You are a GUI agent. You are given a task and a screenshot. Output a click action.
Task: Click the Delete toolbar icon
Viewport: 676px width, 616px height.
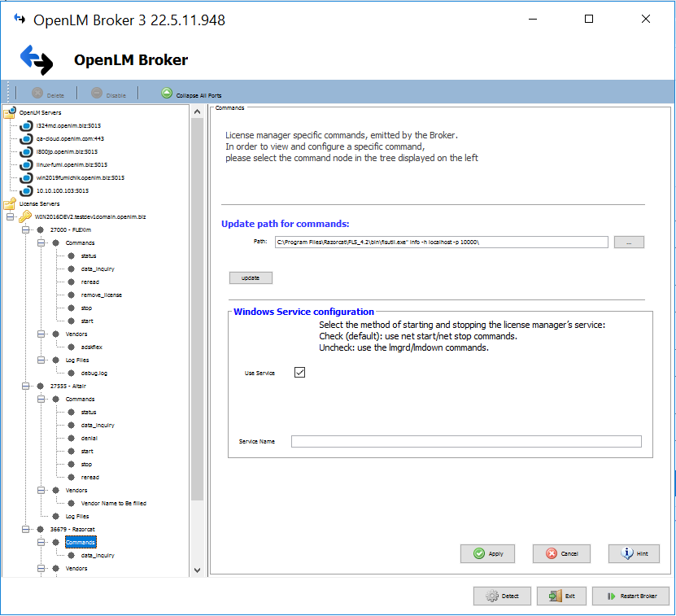[x=37, y=94]
